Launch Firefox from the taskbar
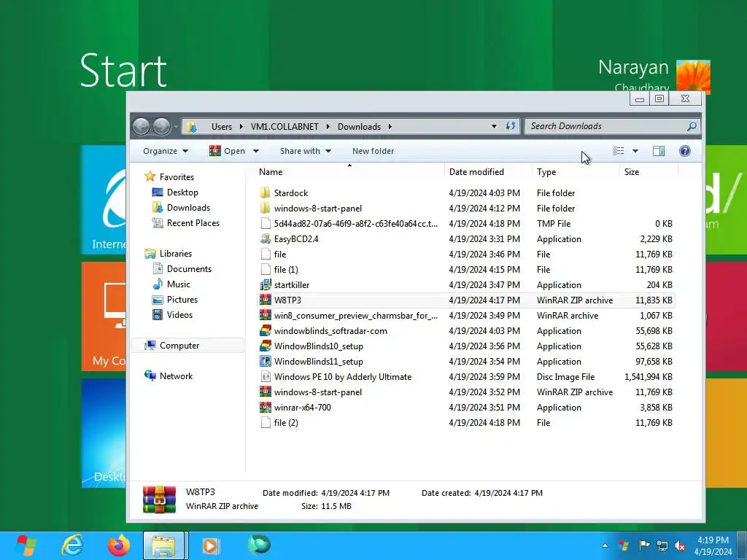Viewport: 747px width, 560px height. click(119, 545)
